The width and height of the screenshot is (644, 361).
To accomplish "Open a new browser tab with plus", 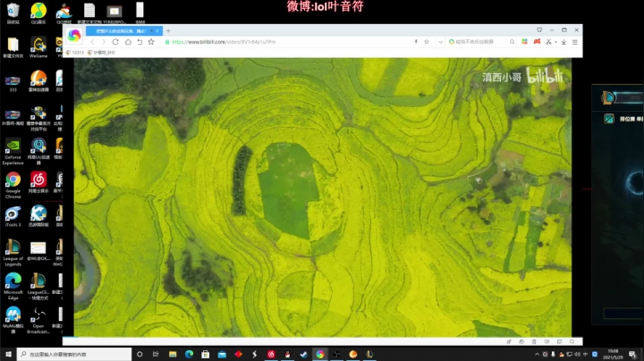I will tap(168, 30).
